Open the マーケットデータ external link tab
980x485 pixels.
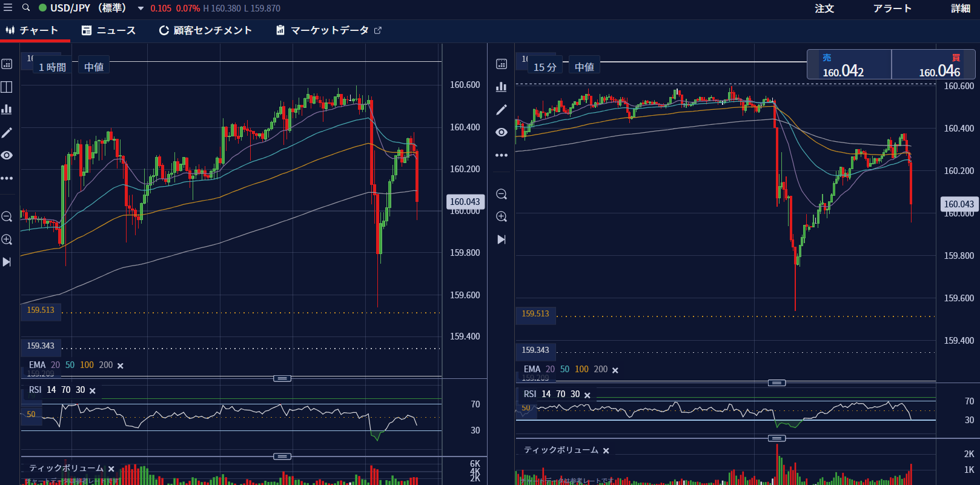(x=329, y=30)
